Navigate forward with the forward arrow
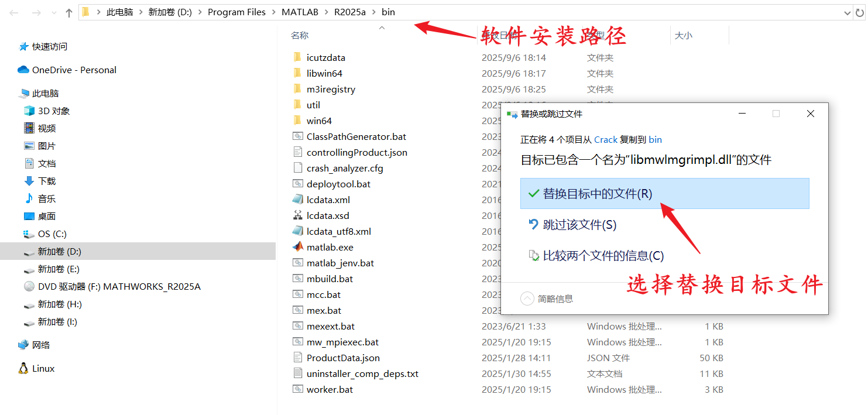868x415 pixels. pyautogui.click(x=36, y=12)
